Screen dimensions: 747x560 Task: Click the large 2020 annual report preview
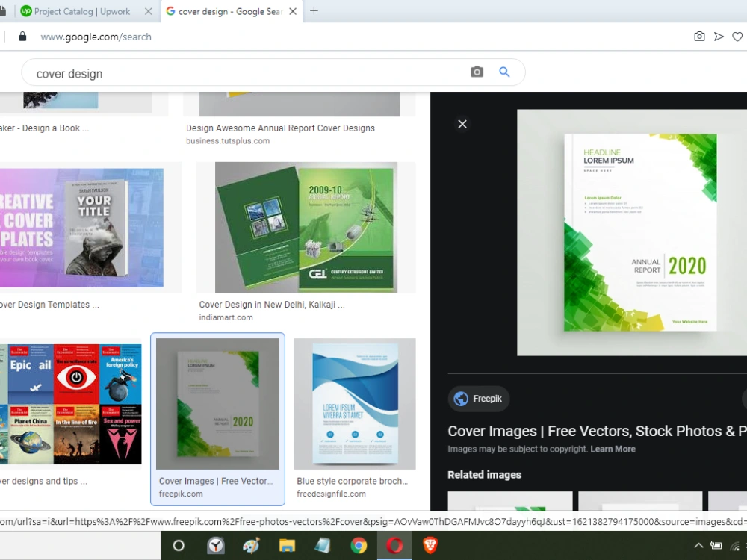(x=632, y=232)
